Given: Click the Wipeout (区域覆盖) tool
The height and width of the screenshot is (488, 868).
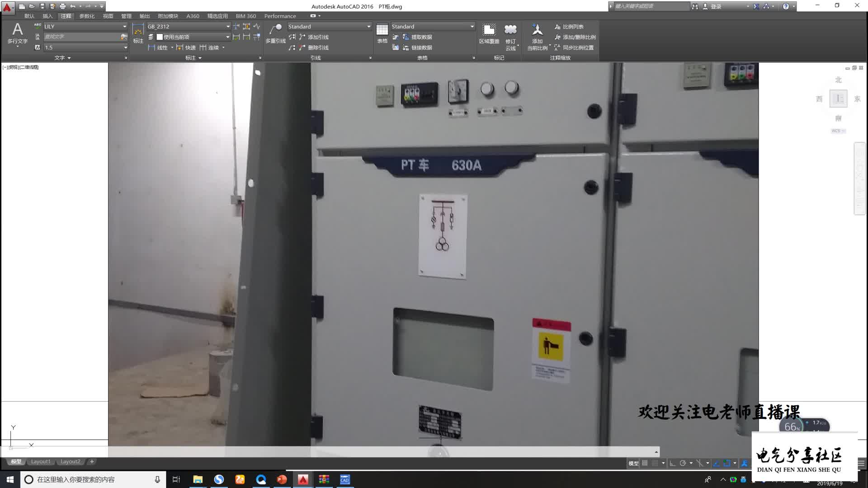Looking at the screenshot, I should (x=489, y=33).
